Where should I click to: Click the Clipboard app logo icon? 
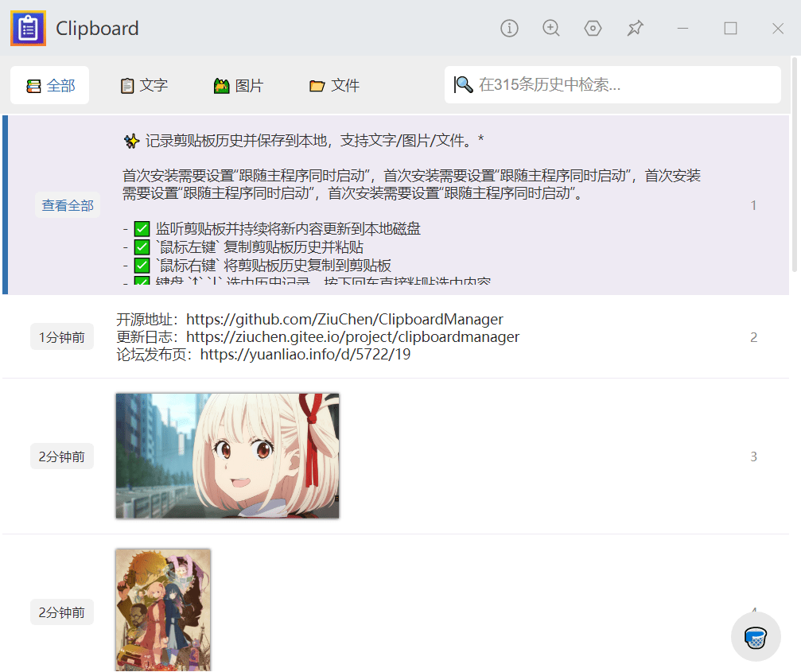click(x=28, y=29)
